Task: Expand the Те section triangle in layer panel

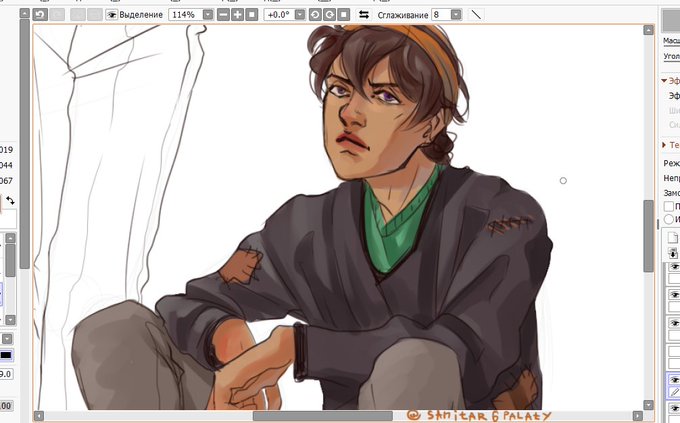Action: [664, 145]
